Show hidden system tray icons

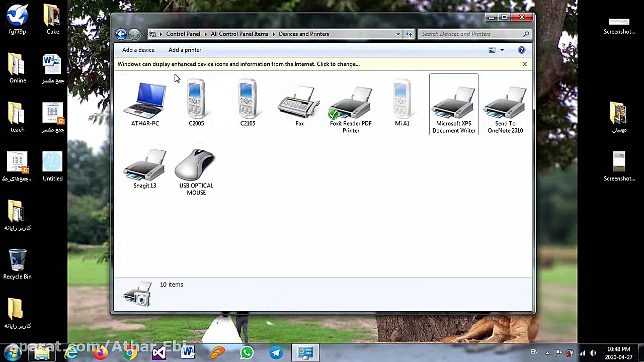coord(547,353)
